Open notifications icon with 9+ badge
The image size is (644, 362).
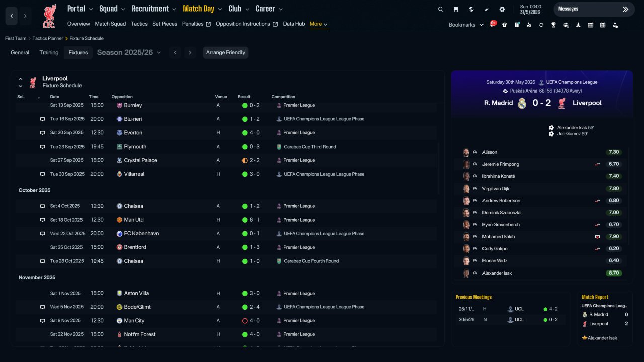pos(493,24)
